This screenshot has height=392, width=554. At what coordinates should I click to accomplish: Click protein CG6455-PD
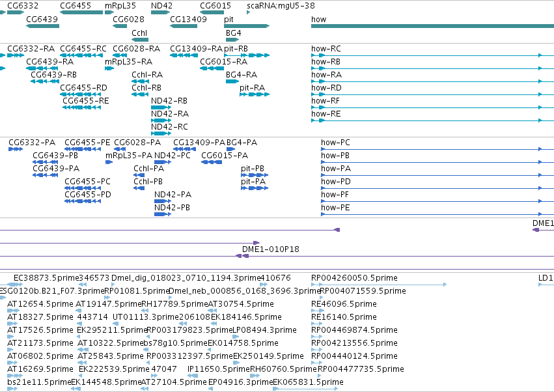pos(88,195)
